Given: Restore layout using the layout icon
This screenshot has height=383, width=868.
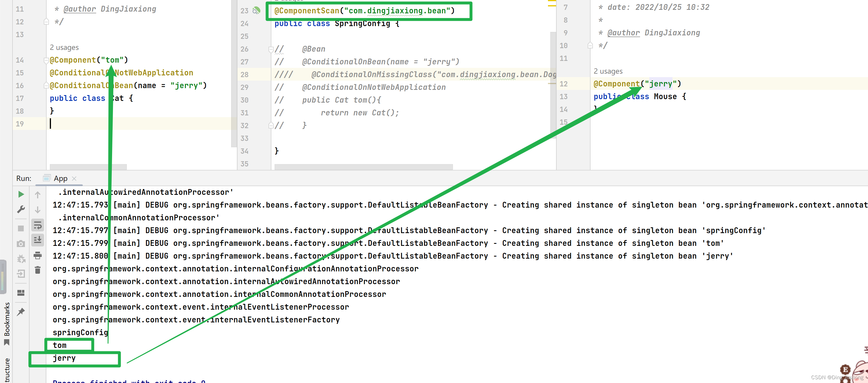Looking at the screenshot, I should pyautogui.click(x=21, y=293).
